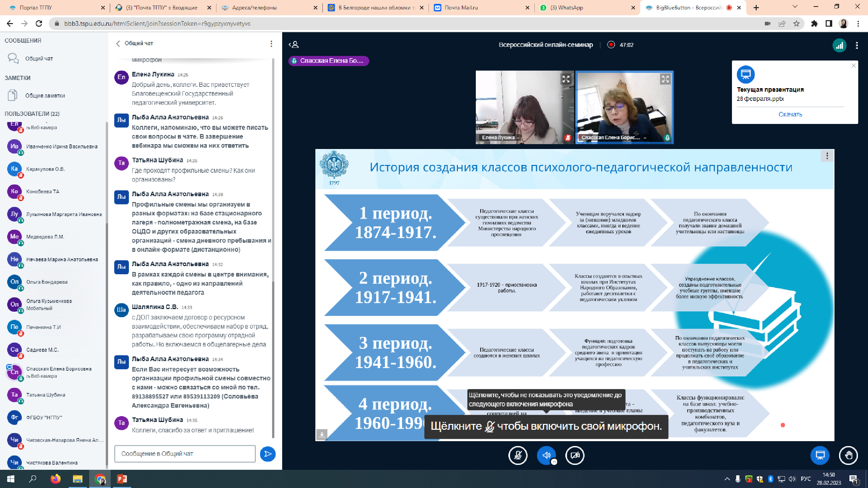Open the chat options three-dot menu

click(271, 44)
